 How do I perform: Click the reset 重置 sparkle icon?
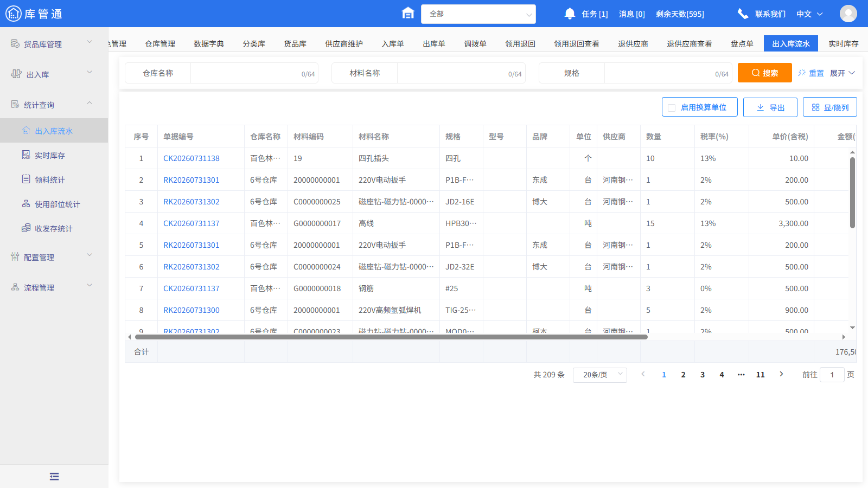pos(802,73)
